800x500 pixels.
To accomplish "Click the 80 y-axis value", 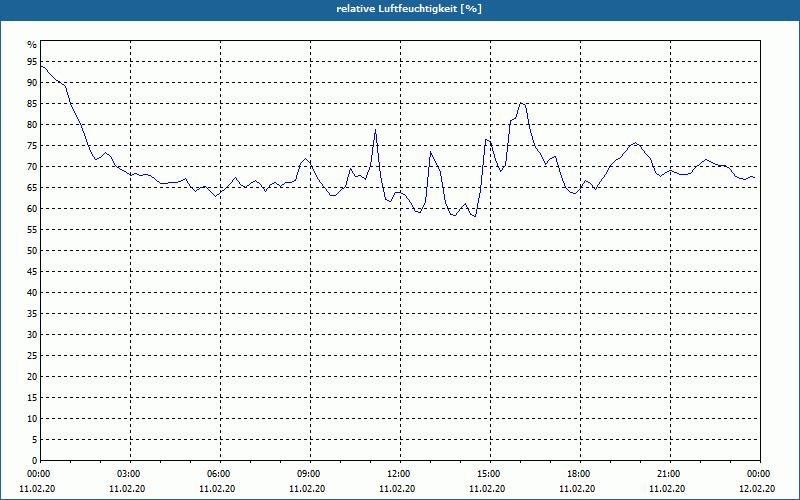I will [x=32, y=124].
